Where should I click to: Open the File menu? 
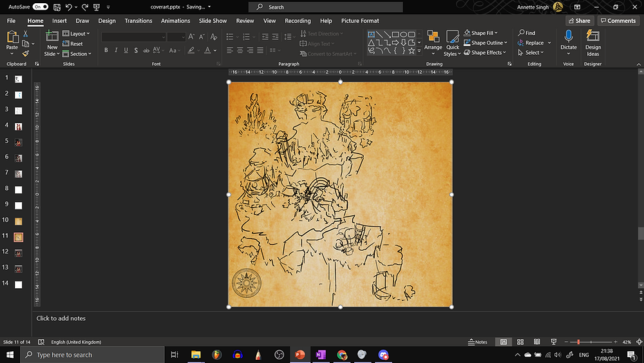[x=11, y=21]
